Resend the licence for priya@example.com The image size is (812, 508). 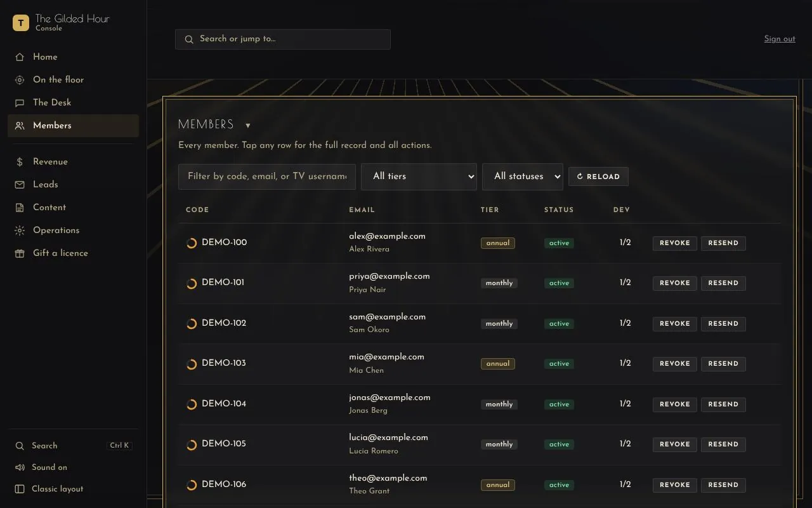click(x=723, y=283)
